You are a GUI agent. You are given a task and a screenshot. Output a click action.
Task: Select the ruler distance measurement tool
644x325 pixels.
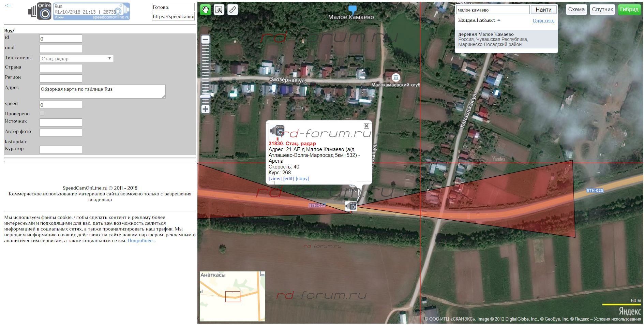[x=233, y=10]
